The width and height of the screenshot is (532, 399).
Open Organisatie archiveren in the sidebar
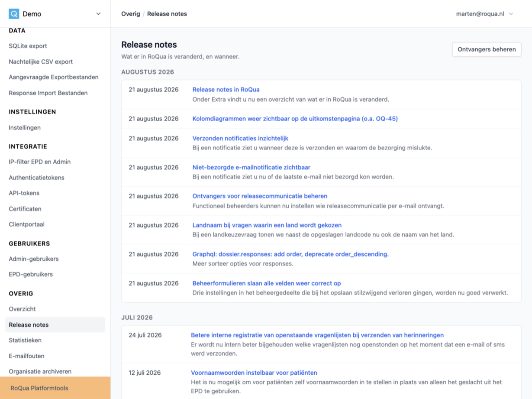(x=40, y=371)
